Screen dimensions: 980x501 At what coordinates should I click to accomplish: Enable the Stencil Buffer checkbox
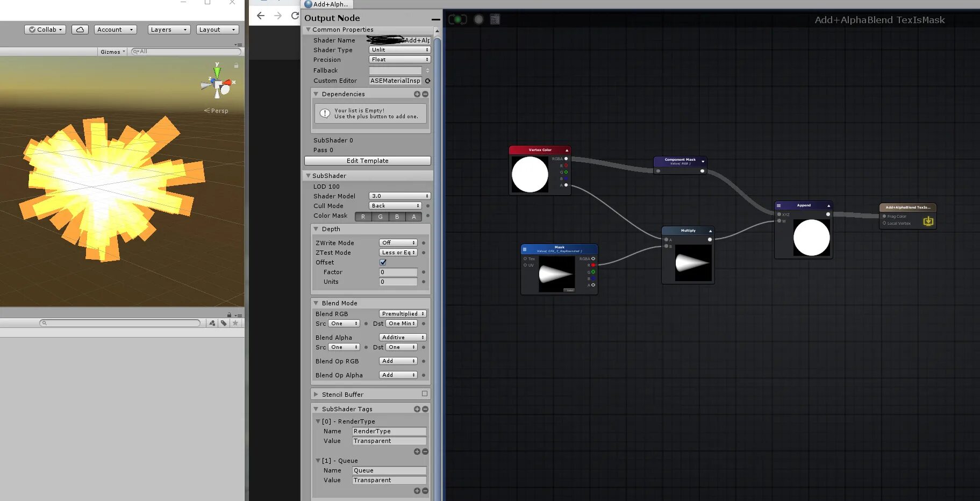(425, 394)
